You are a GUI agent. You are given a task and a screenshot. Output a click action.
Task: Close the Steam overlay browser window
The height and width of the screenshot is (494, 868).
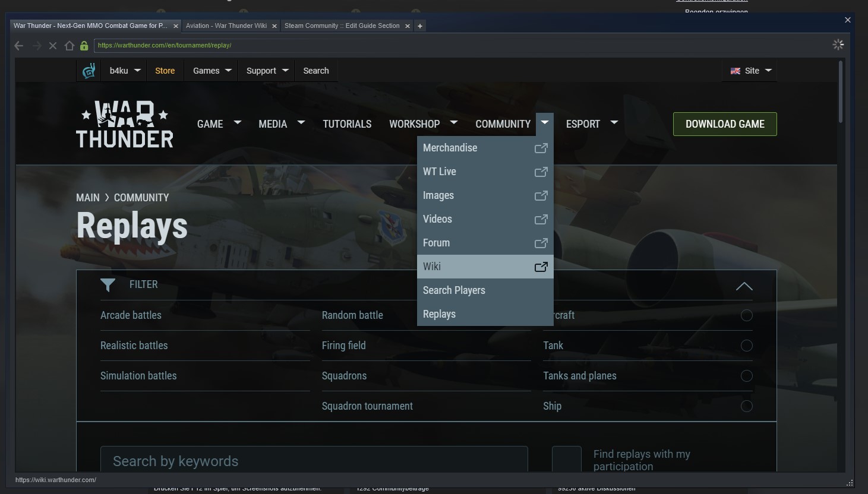848,20
